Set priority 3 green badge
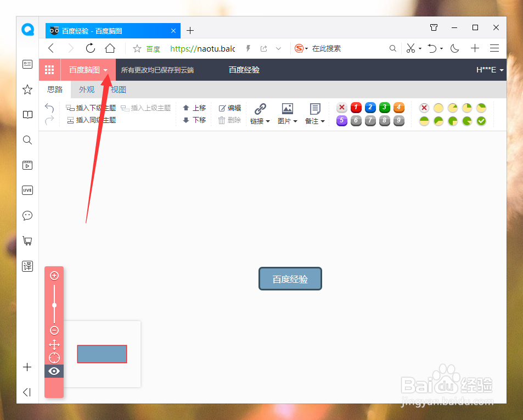 click(384, 108)
